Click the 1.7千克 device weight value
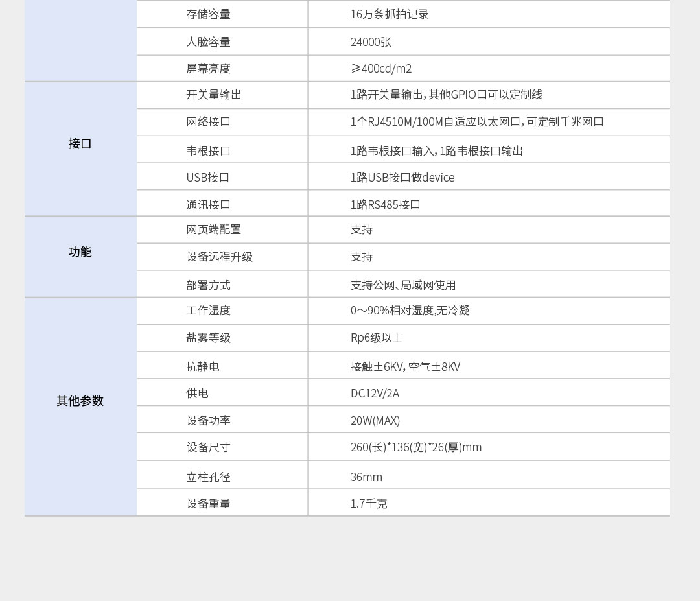The width and height of the screenshot is (700, 601). (369, 504)
